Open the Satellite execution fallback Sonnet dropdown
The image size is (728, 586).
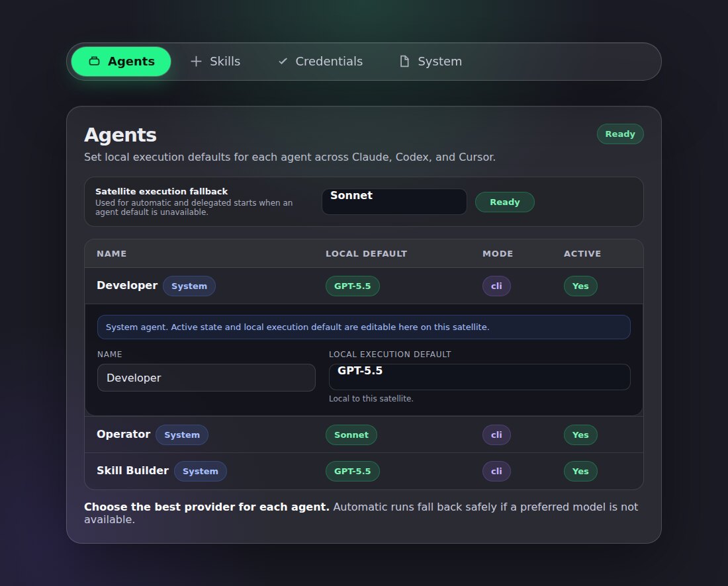click(x=394, y=202)
